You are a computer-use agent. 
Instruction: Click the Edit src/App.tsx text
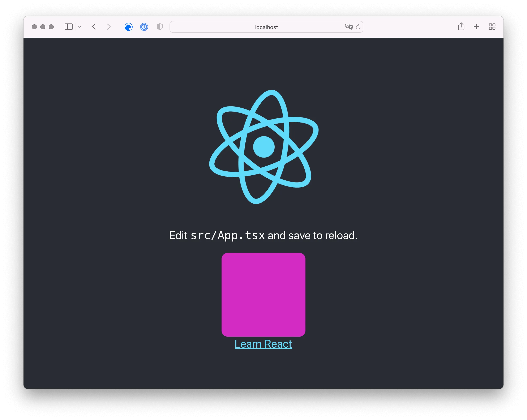coord(263,235)
